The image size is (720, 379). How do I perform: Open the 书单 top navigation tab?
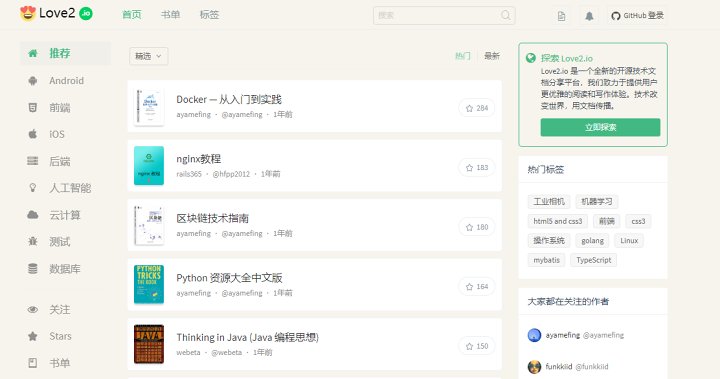click(170, 15)
